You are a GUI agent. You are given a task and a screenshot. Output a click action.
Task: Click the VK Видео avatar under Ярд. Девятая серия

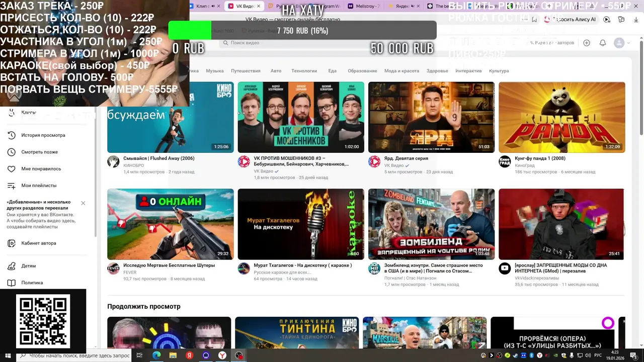[x=374, y=161]
